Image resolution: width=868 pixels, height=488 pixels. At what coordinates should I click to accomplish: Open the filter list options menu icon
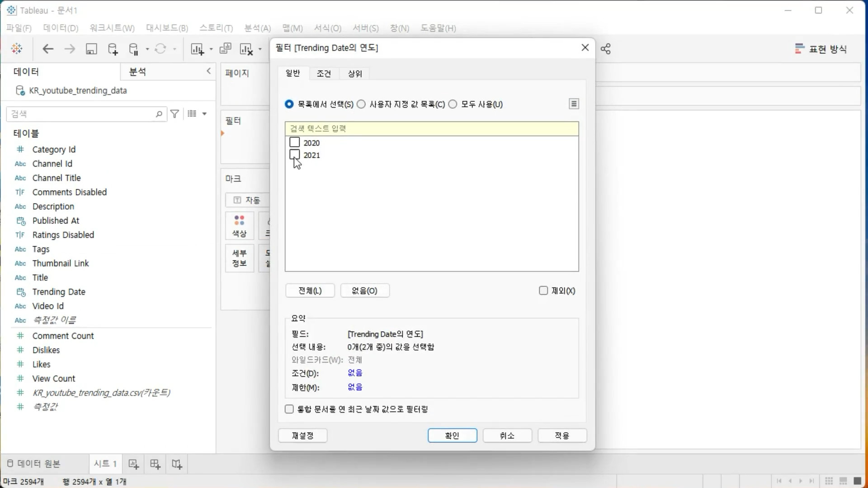tap(574, 104)
